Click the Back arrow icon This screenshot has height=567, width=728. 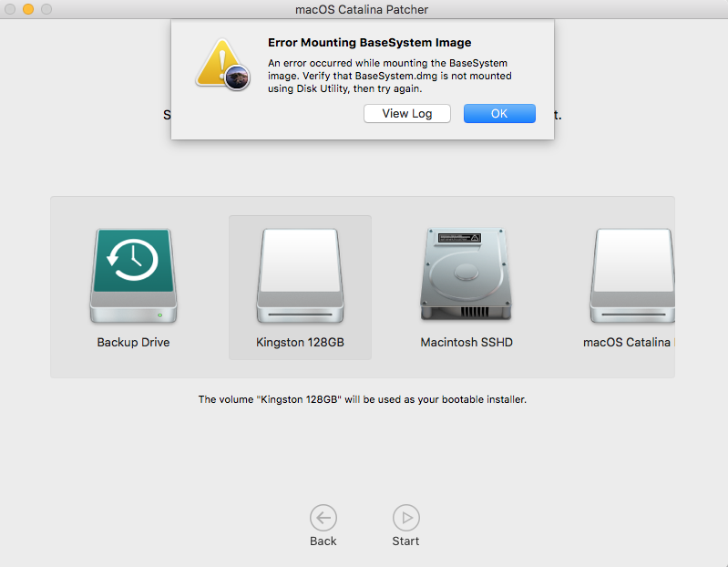pyautogui.click(x=323, y=517)
